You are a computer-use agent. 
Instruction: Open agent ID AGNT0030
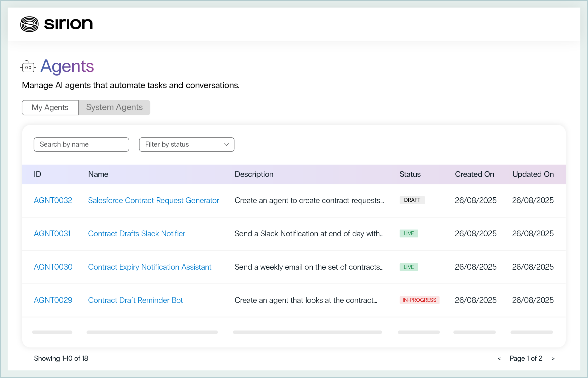click(53, 267)
